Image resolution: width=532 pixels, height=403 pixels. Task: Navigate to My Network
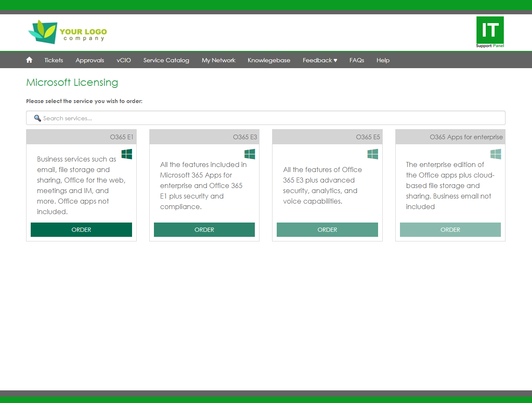click(218, 60)
